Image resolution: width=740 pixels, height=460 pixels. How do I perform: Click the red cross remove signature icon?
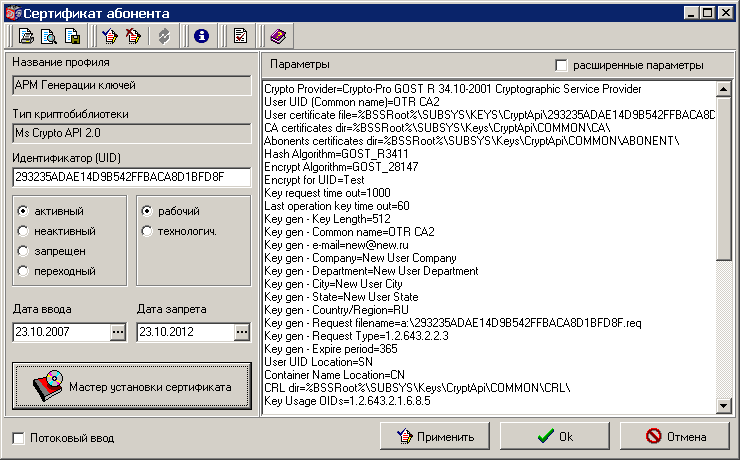[x=133, y=36]
